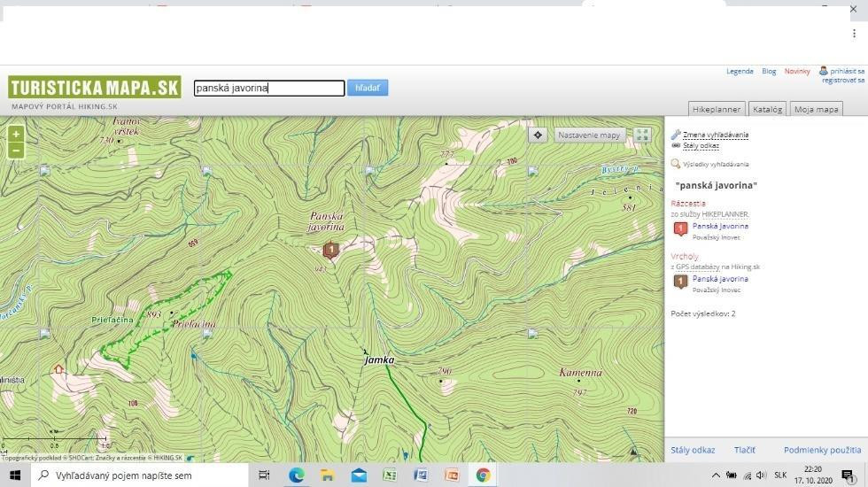Image resolution: width=868 pixels, height=487 pixels.
Task: Click the brown summit marker on the map
Action: click(330, 251)
